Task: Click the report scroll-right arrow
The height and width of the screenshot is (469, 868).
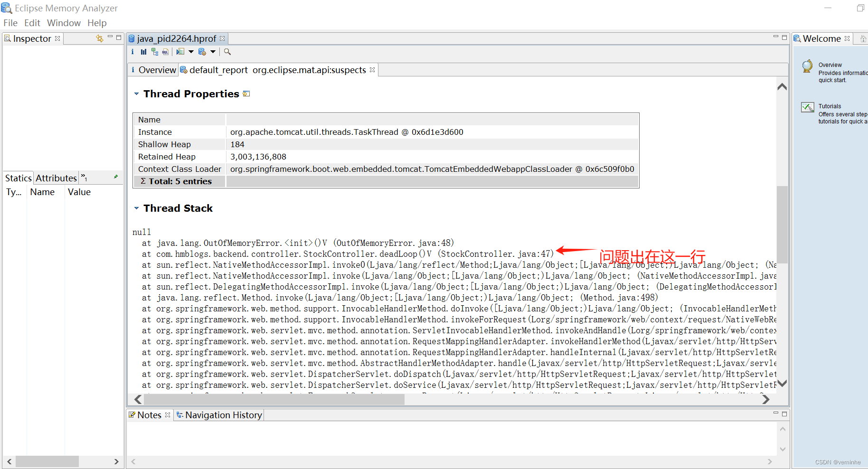Action: (x=765, y=400)
